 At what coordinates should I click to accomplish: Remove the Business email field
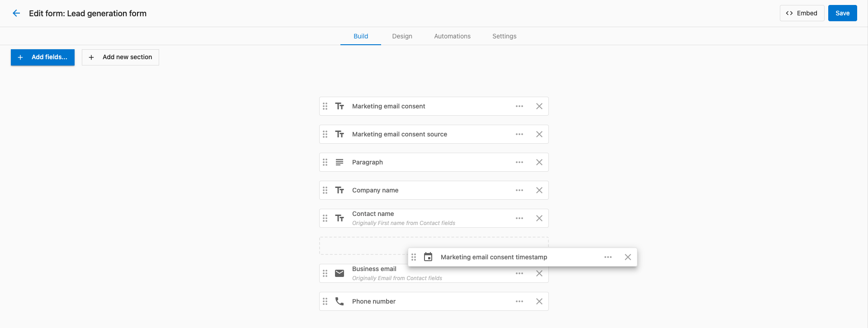click(x=539, y=273)
